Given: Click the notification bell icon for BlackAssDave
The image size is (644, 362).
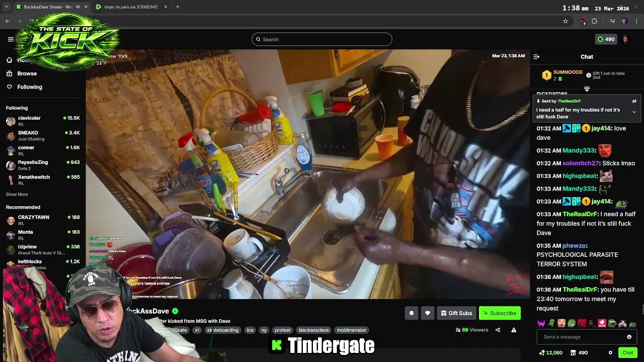Looking at the screenshot, I should pyautogui.click(x=411, y=313).
